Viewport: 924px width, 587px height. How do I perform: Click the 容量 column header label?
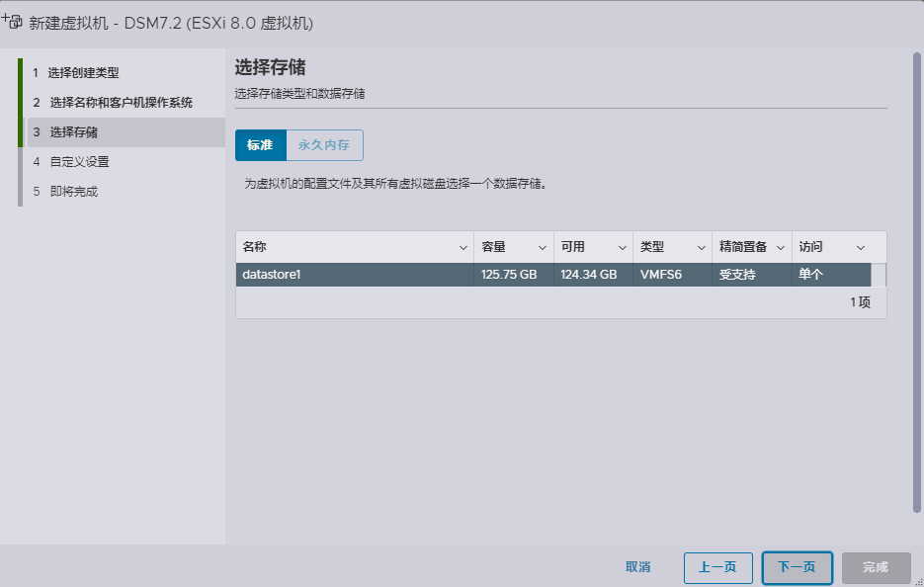[x=493, y=247]
